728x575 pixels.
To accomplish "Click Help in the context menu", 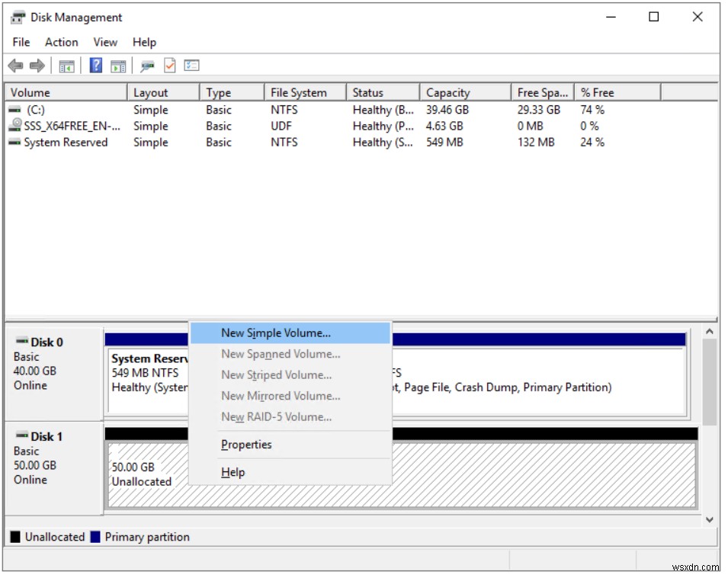I will [x=233, y=471].
